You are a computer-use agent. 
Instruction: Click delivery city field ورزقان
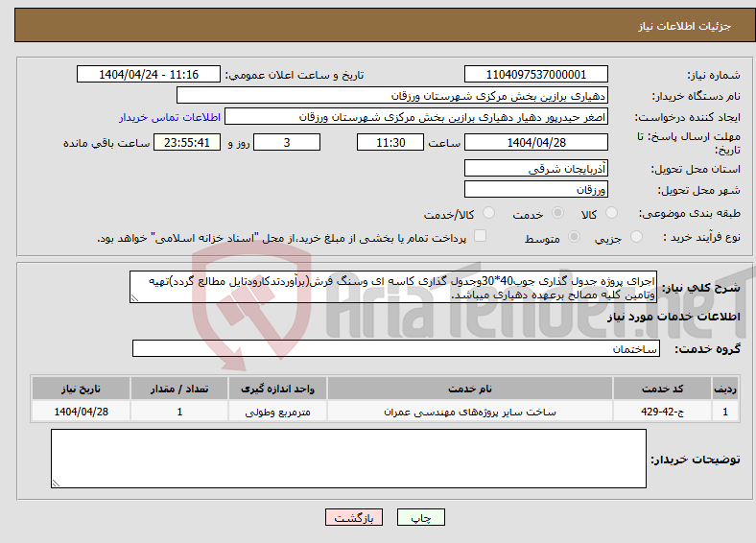(536, 189)
